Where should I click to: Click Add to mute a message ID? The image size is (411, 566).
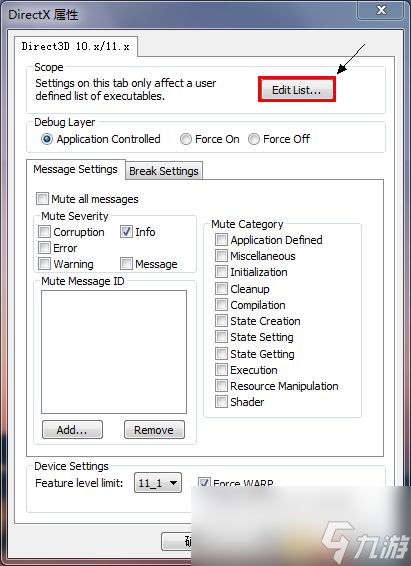point(72,430)
